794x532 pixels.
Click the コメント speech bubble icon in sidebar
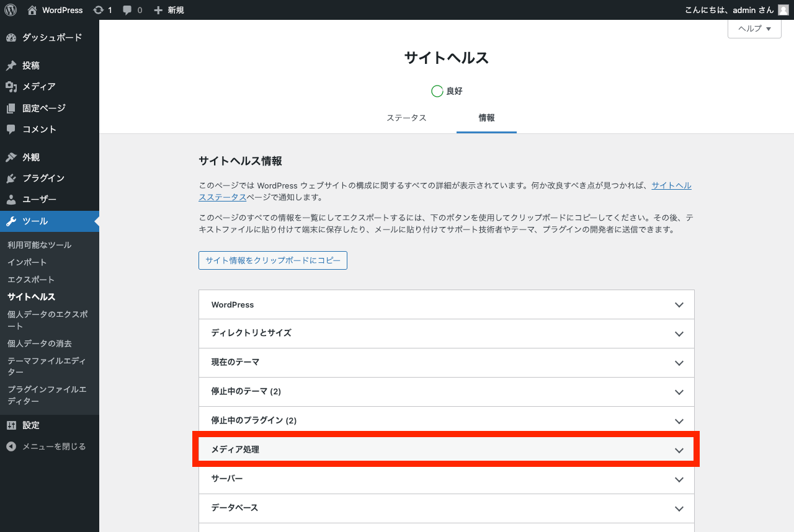click(11, 130)
